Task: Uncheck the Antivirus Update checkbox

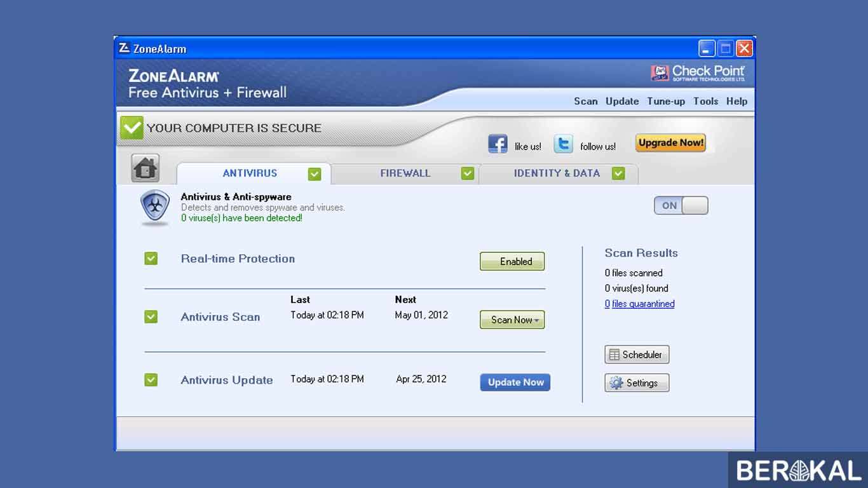Action: pyautogui.click(x=151, y=379)
